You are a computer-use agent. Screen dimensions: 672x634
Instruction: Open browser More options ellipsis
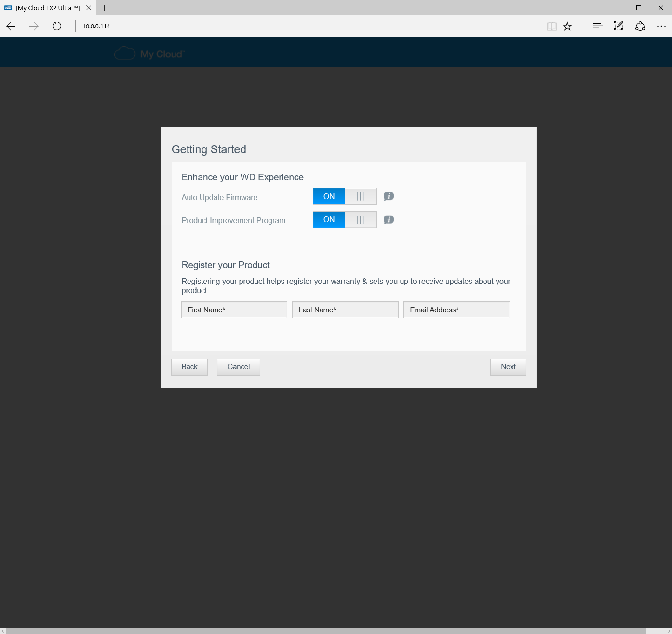661,26
